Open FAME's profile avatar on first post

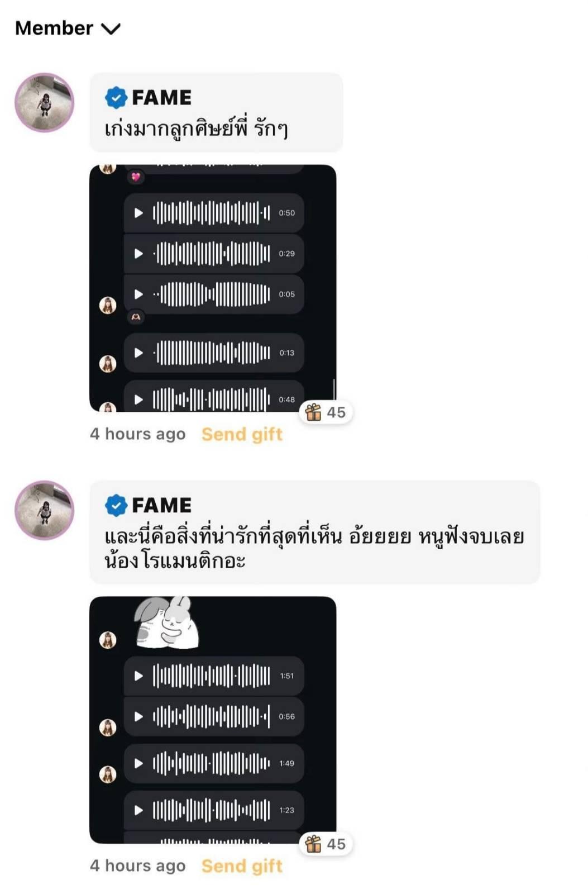tap(44, 102)
